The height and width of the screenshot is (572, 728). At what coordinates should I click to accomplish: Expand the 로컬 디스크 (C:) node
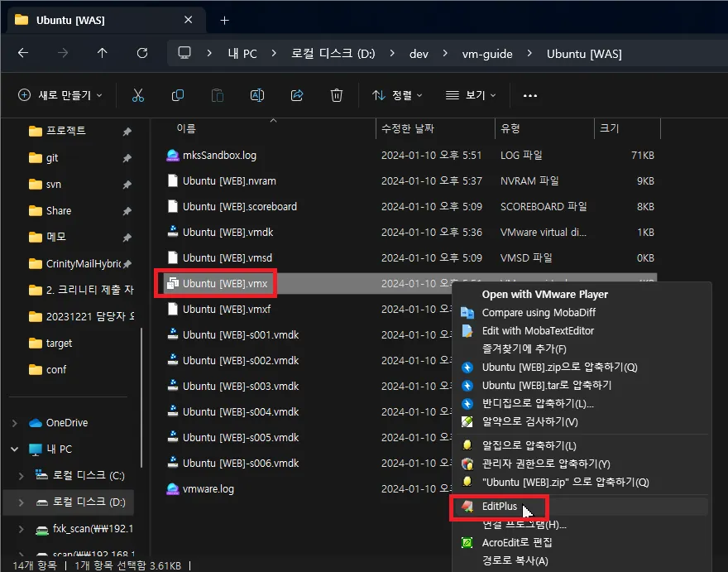point(22,476)
